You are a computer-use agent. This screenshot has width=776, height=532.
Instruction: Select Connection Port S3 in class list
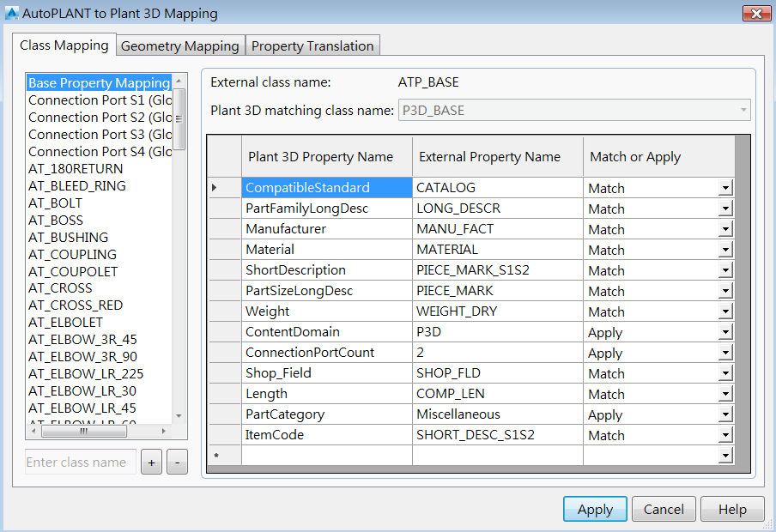click(99, 134)
